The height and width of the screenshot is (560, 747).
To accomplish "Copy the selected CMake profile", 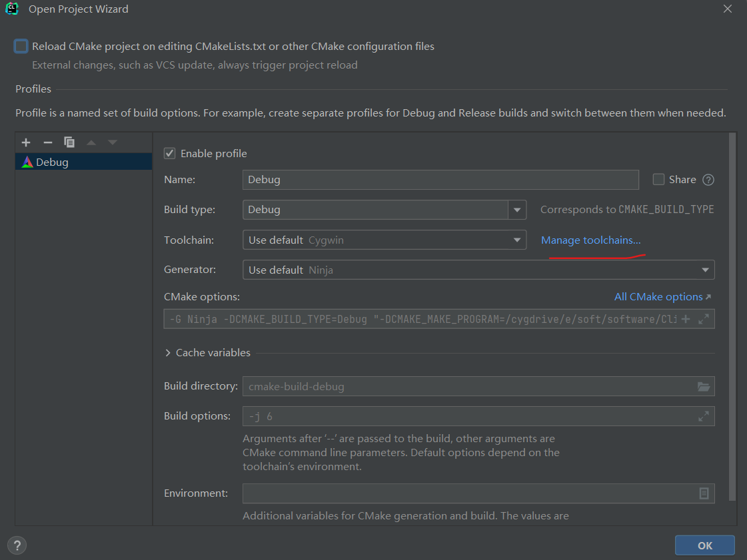I will pyautogui.click(x=69, y=142).
